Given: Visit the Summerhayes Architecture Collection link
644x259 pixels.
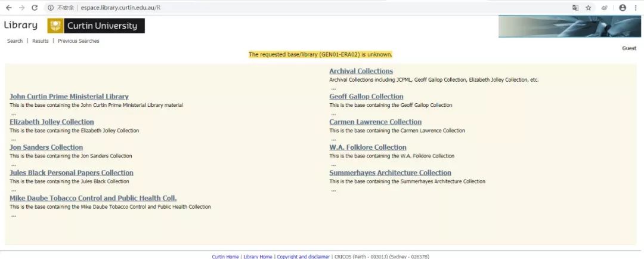Looking at the screenshot, I should click(x=390, y=173).
